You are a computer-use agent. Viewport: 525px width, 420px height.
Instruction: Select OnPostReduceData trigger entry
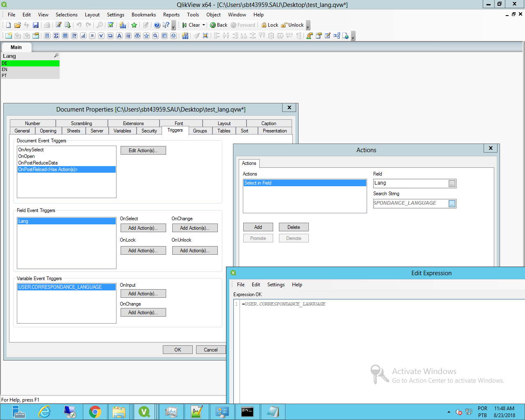pos(66,163)
